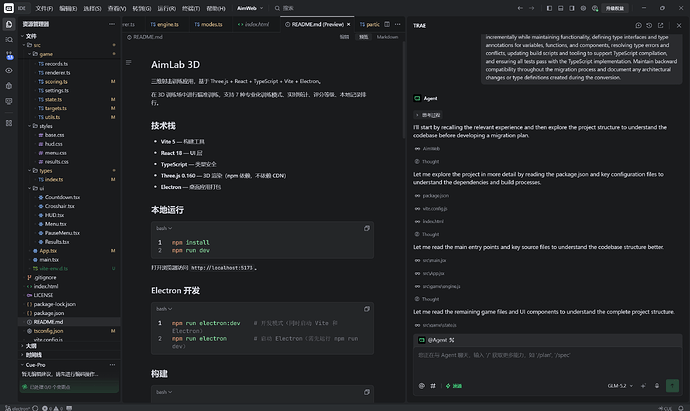Open the Explorer file icon in activity bar

9,24
